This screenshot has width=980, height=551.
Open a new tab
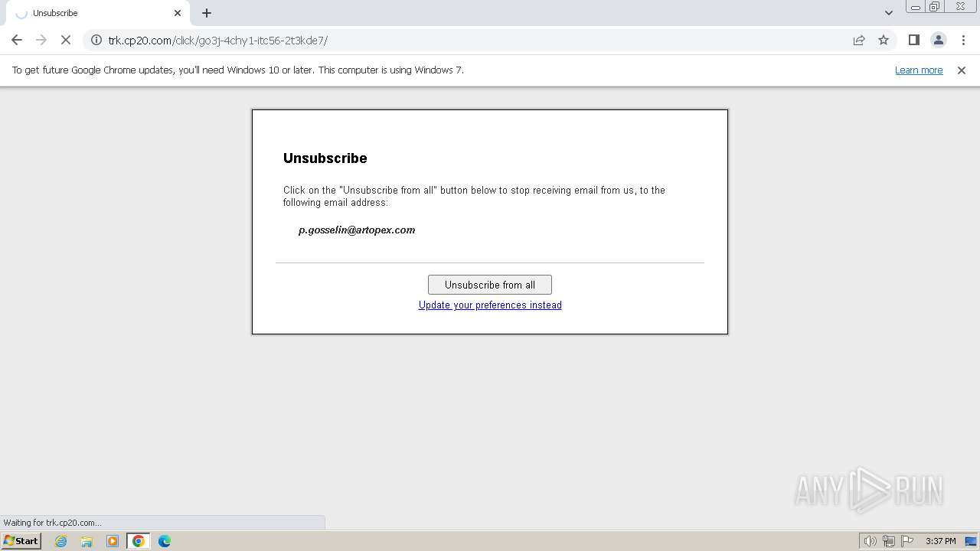(207, 13)
